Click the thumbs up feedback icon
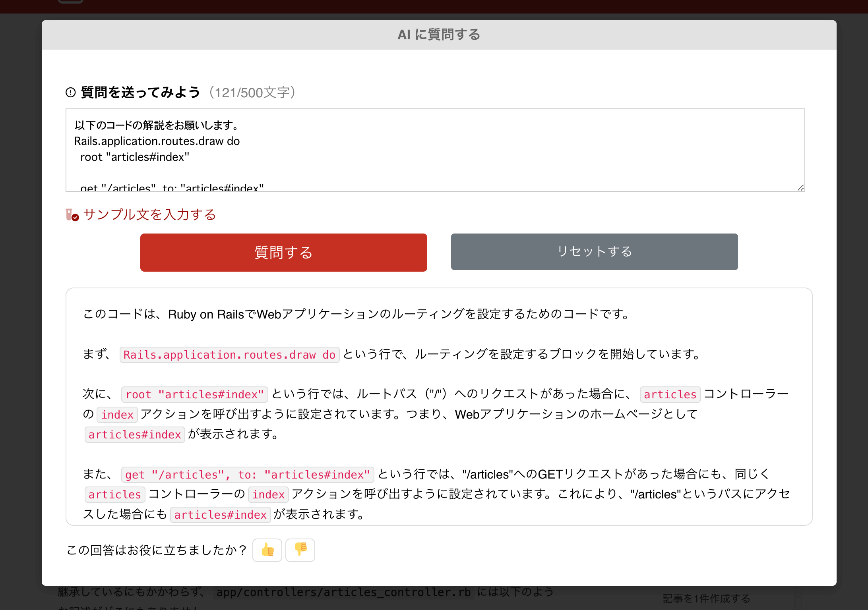The height and width of the screenshot is (610, 868). [x=267, y=550]
